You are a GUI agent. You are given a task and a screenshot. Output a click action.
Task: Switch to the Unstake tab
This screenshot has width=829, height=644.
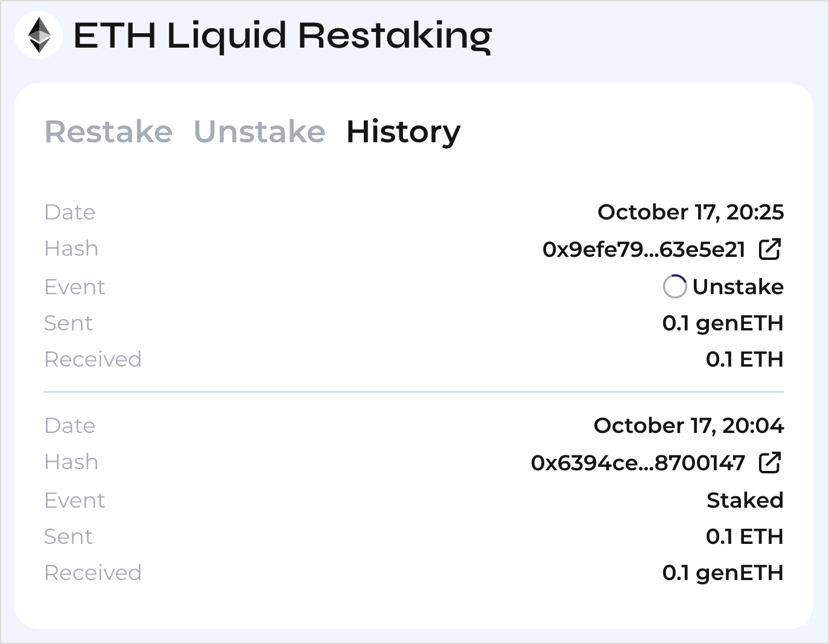coord(259,131)
